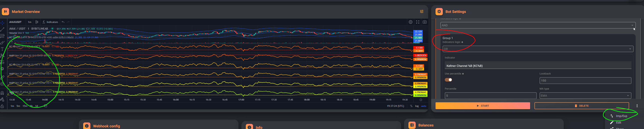Click the Use percentile info icon
Image resolution: width=644 pixels, height=129 pixels.
pyautogui.click(x=463, y=74)
